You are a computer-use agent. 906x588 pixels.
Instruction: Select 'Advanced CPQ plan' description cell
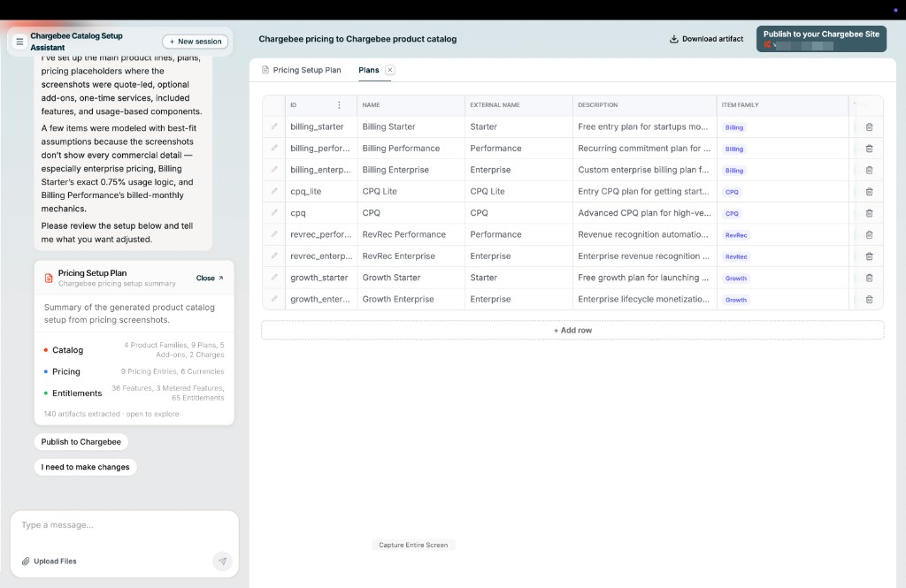(x=644, y=212)
